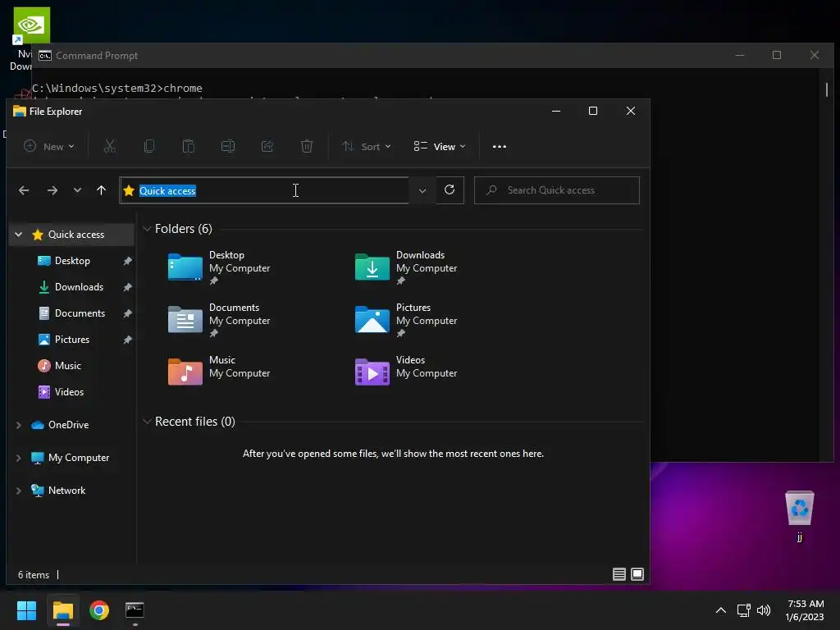Image resolution: width=840 pixels, height=630 pixels.
Task: Click the Cut scissors icon in toolbar
Action: pos(110,146)
